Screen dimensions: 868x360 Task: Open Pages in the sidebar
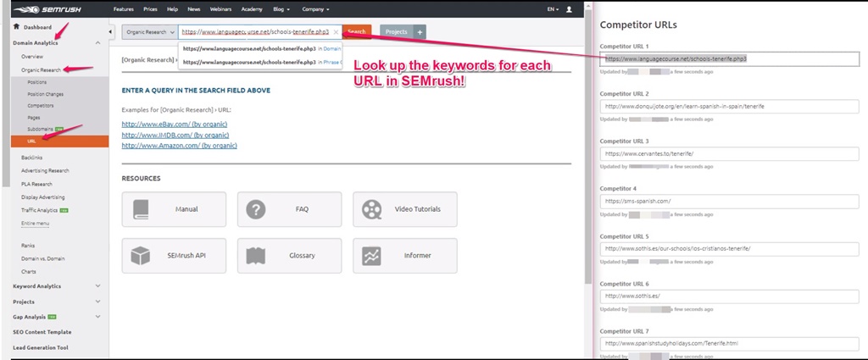coord(34,118)
